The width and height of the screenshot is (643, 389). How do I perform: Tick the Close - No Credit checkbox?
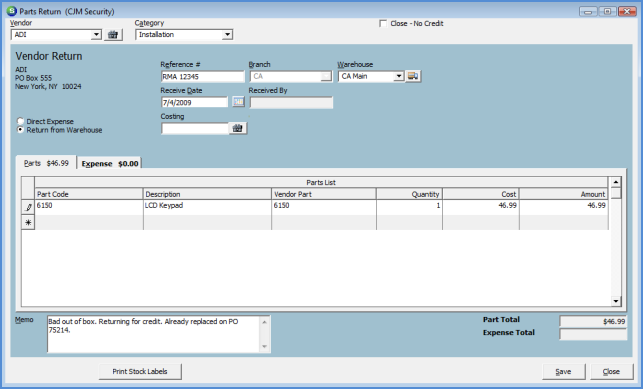coord(383,23)
